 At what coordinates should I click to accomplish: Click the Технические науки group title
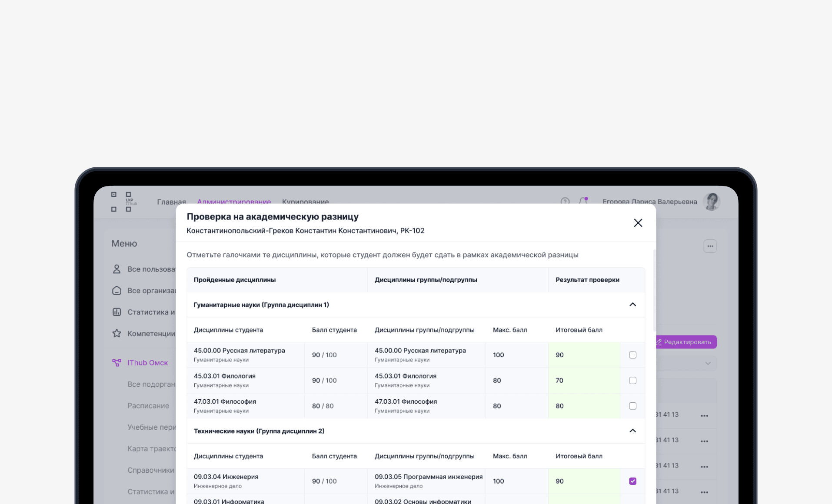[259, 431]
